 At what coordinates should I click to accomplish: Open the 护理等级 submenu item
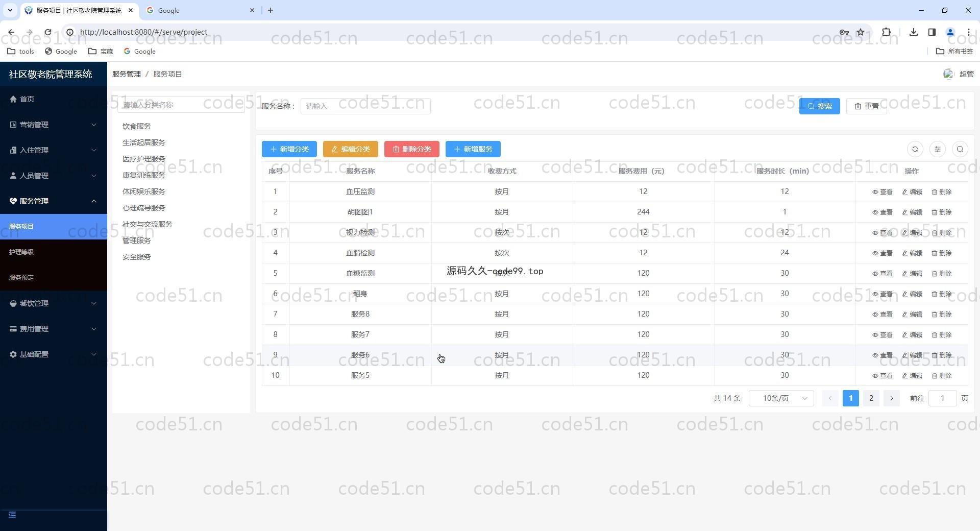pyautogui.click(x=54, y=252)
